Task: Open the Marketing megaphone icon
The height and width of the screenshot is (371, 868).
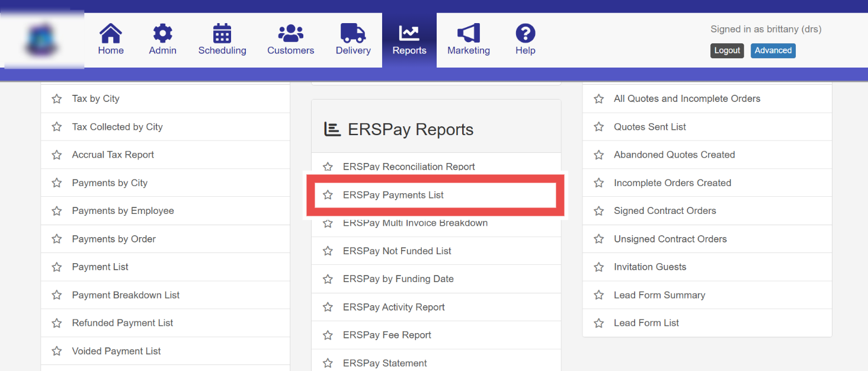Action: [x=469, y=33]
